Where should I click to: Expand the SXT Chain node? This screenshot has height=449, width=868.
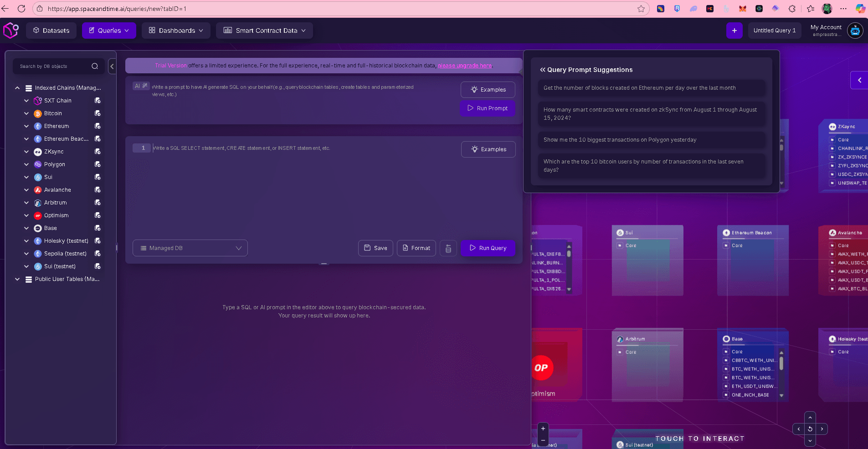tap(26, 101)
